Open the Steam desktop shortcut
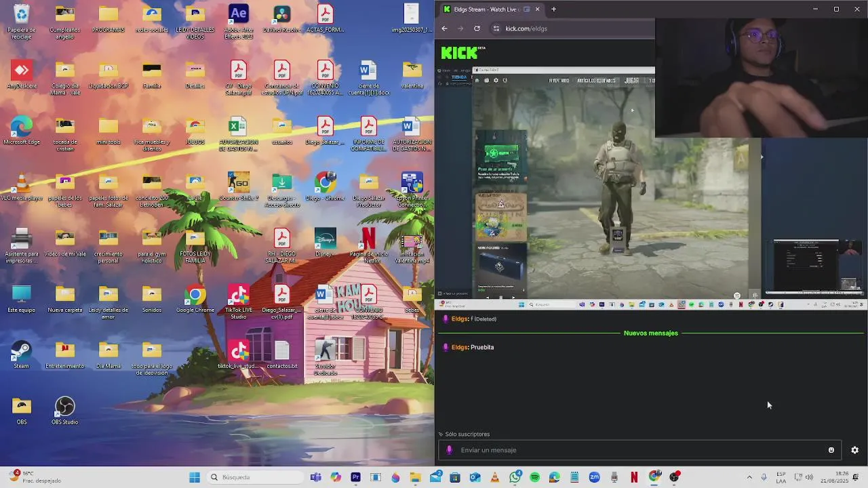The height and width of the screenshot is (488, 868). (x=22, y=355)
